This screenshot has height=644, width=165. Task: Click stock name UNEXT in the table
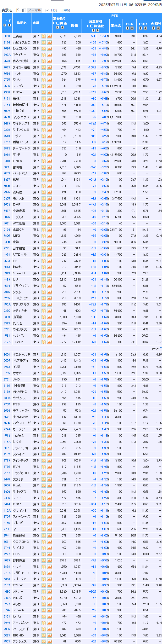tap(18, 161)
